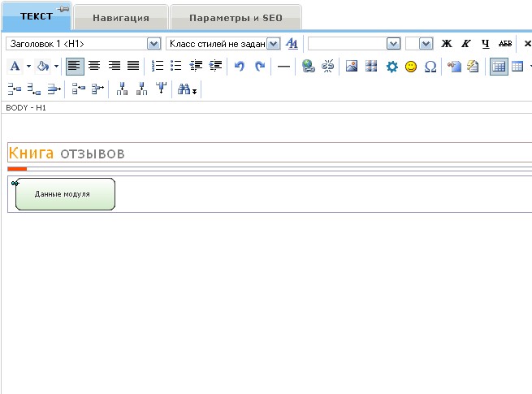The image size is (532, 394).
Task: Click the undo arrow icon
Action: click(x=239, y=67)
